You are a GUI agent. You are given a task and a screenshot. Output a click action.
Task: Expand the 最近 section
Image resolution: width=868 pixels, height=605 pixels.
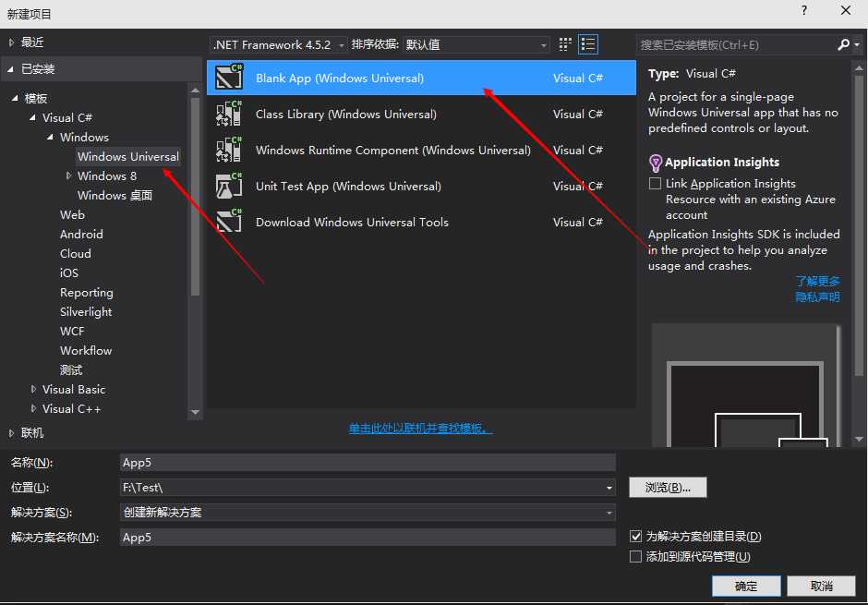pos(11,42)
